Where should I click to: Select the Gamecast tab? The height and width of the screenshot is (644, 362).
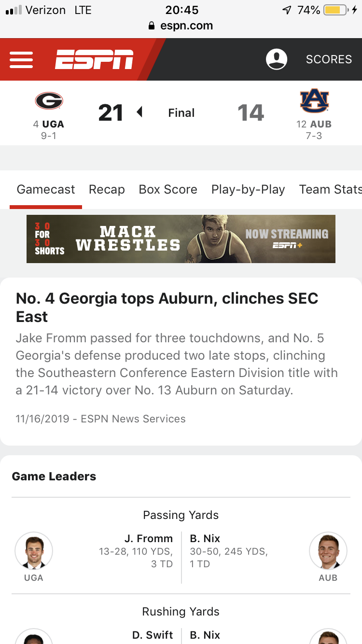(46, 189)
